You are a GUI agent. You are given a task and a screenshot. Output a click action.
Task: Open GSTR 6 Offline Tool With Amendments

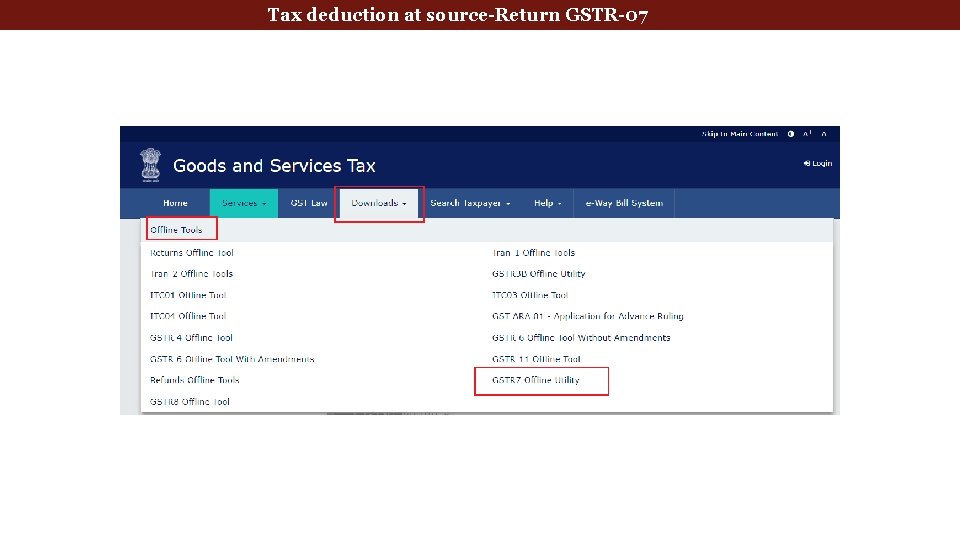coord(232,359)
